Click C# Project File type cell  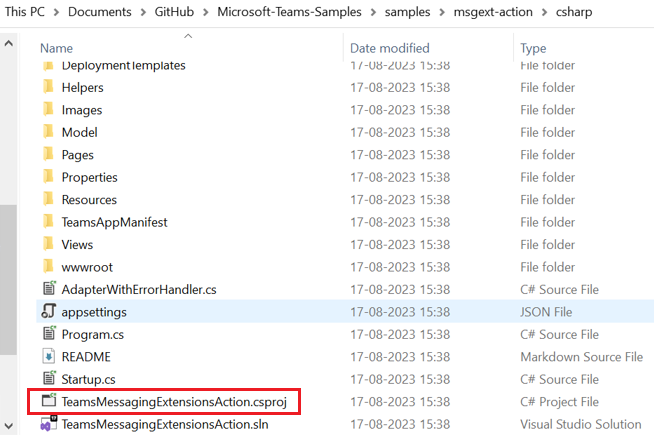(559, 402)
